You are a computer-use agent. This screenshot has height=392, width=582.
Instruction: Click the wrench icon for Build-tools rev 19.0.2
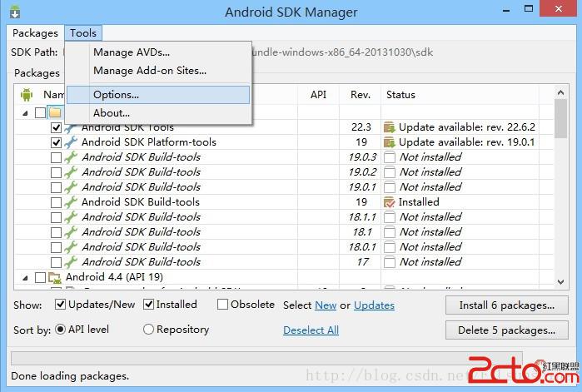click(71, 172)
